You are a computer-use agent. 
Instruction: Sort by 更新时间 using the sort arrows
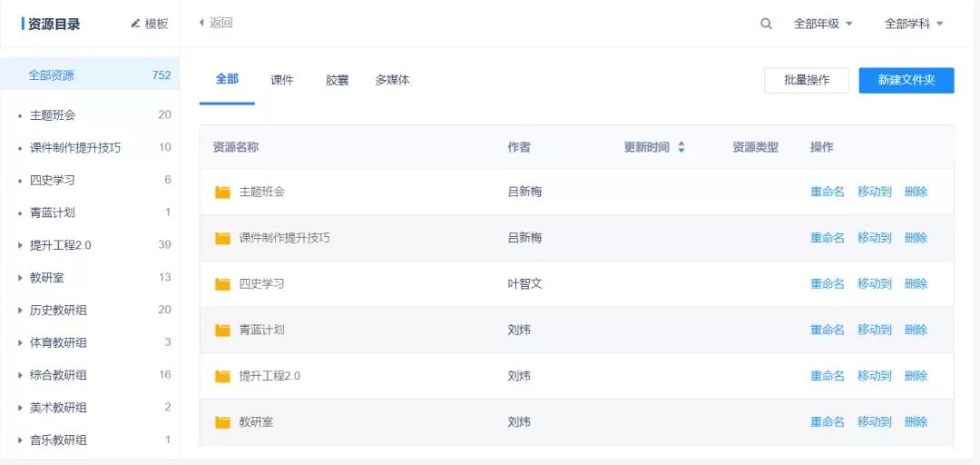(681, 147)
